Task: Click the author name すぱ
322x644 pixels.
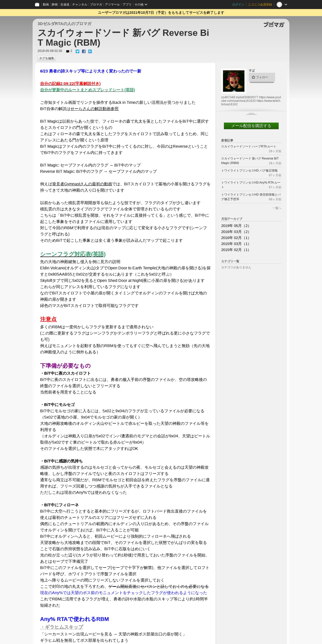Action: tap(252, 70)
